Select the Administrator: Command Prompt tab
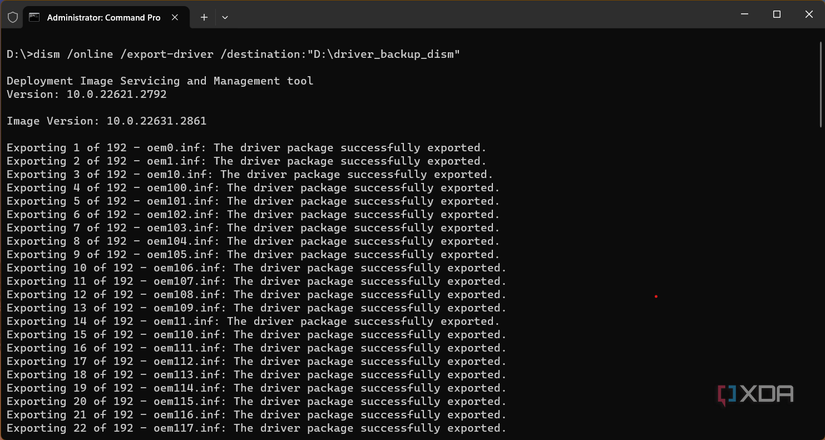Screen dimensions: 825x440 (100, 17)
